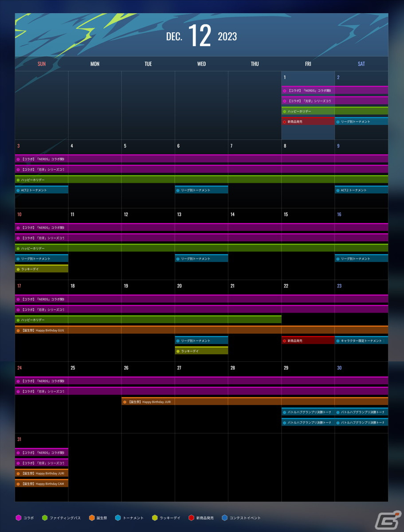404x532 pixels.
Task: Click the blue トーナメント hexagon in the legend
Action: click(x=118, y=518)
